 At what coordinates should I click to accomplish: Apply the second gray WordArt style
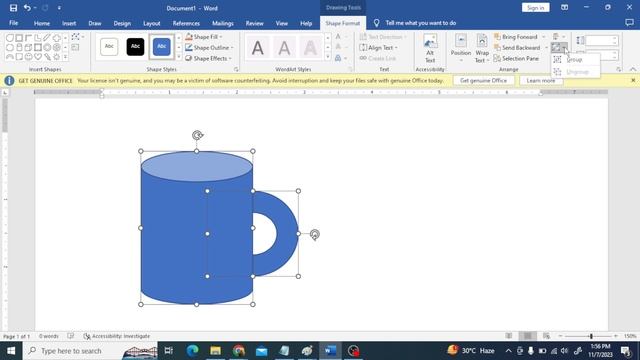pyautogui.click(x=284, y=48)
